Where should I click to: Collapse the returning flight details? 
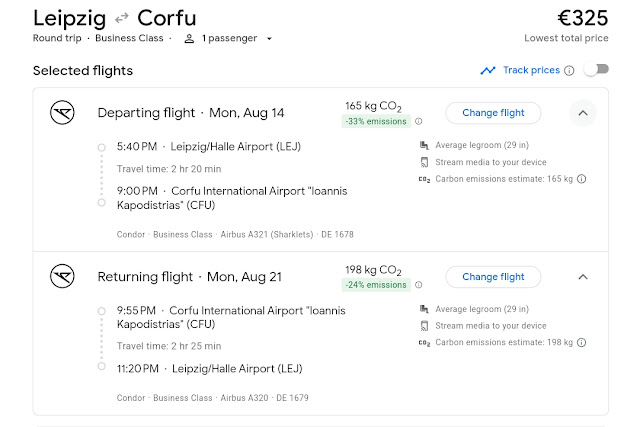coord(583,276)
